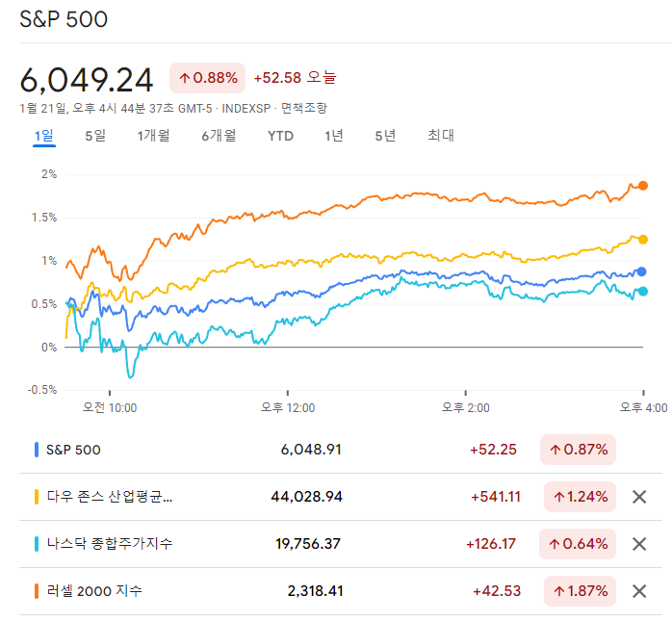672x621 pixels.
Task: Click the 0.64% Nasdaq badge
Action: pyautogui.click(x=578, y=544)
